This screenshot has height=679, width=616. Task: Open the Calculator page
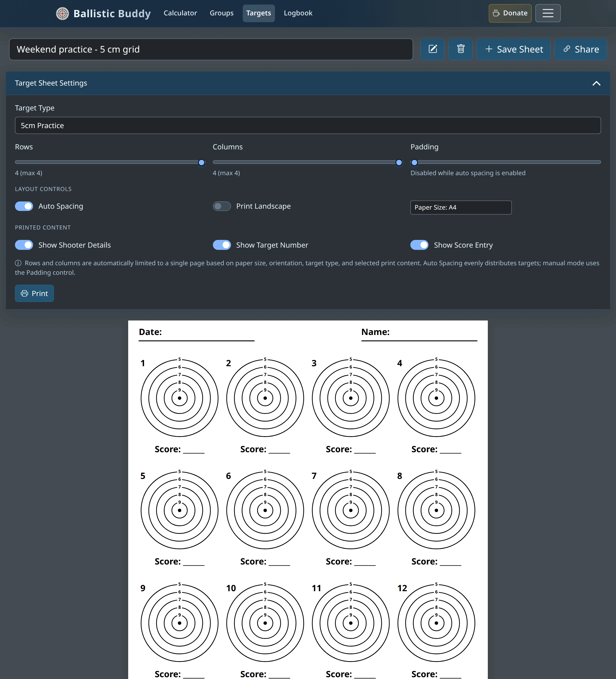coord(180,13)
